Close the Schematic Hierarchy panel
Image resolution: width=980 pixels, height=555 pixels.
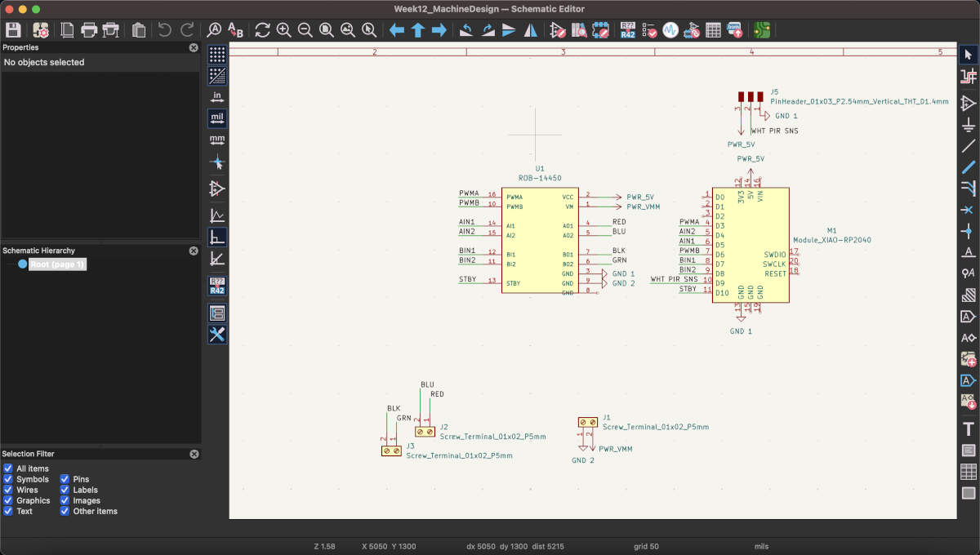(x=194, y=251)
